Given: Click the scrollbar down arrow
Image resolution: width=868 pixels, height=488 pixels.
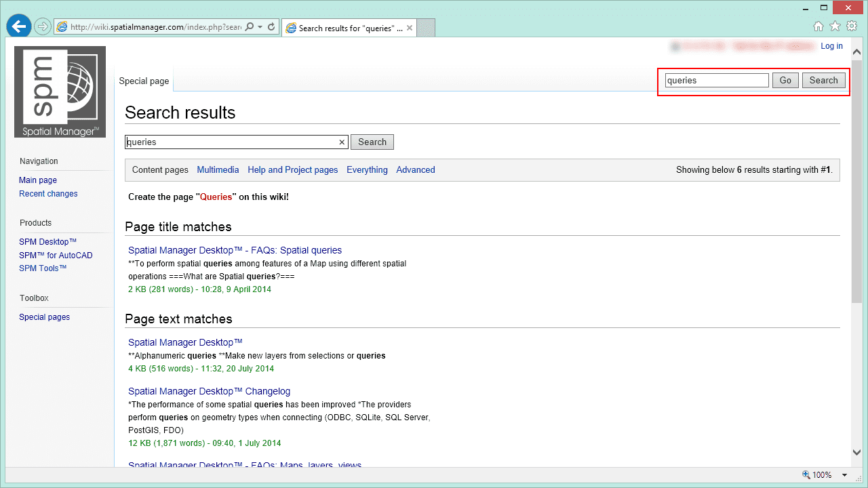Looking at the screenshot, I should coord(856,453).
